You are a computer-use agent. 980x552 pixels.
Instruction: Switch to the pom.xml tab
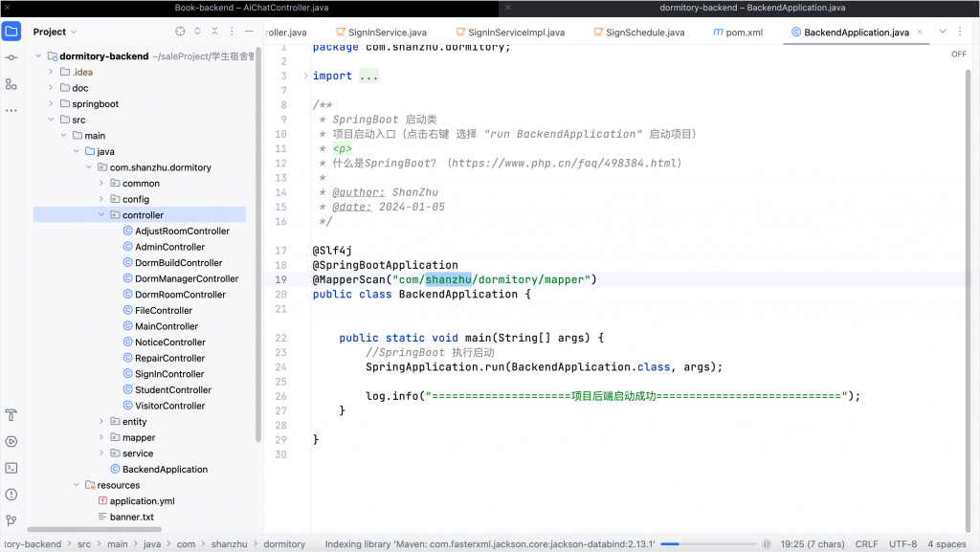[x=743, y=33]
